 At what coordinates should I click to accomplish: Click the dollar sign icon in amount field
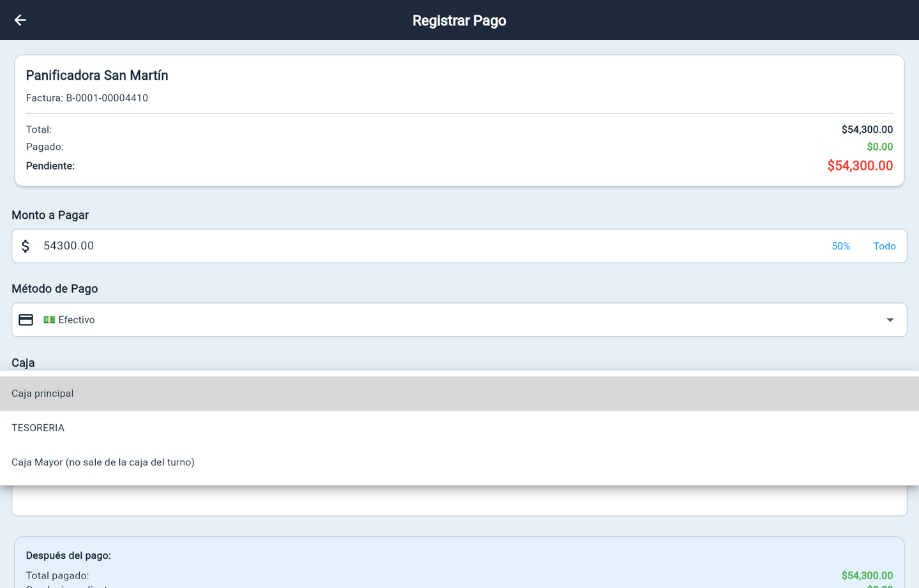coord(26,246)
